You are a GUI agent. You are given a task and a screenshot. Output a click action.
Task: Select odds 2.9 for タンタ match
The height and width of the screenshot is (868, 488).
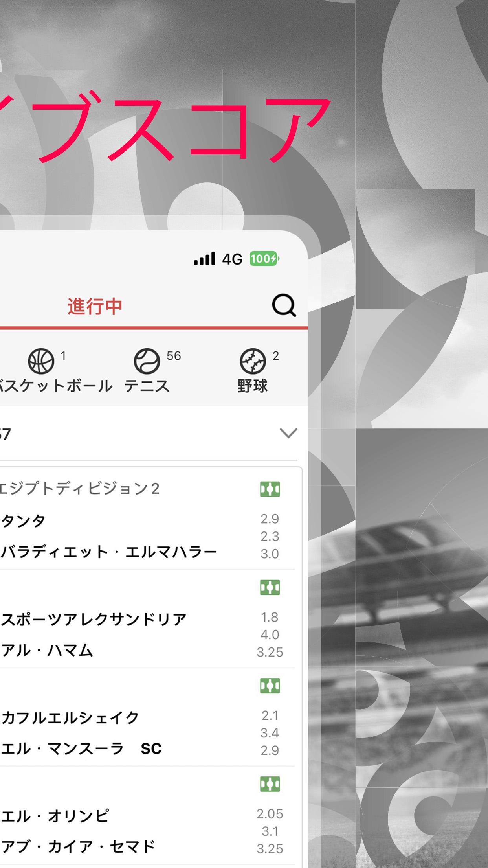[x=270, y=519]
